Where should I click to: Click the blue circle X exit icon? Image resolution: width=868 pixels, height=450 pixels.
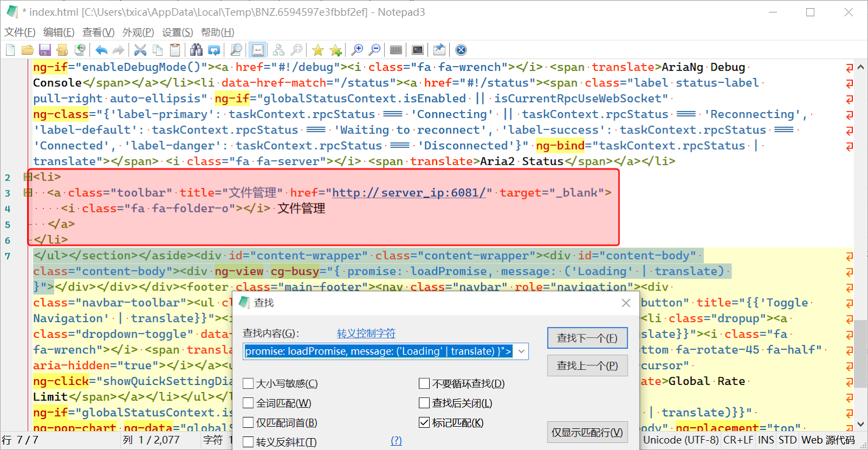tap(461, 50)
